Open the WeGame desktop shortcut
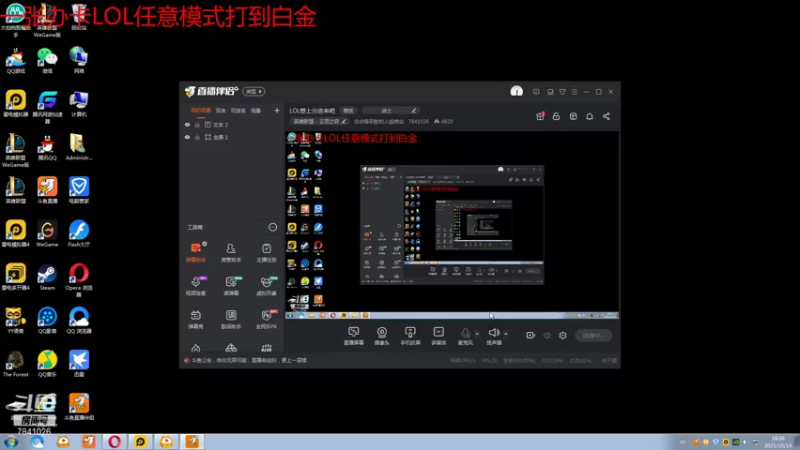This screenshot has height=450, width=800. (x=47, y=234)
